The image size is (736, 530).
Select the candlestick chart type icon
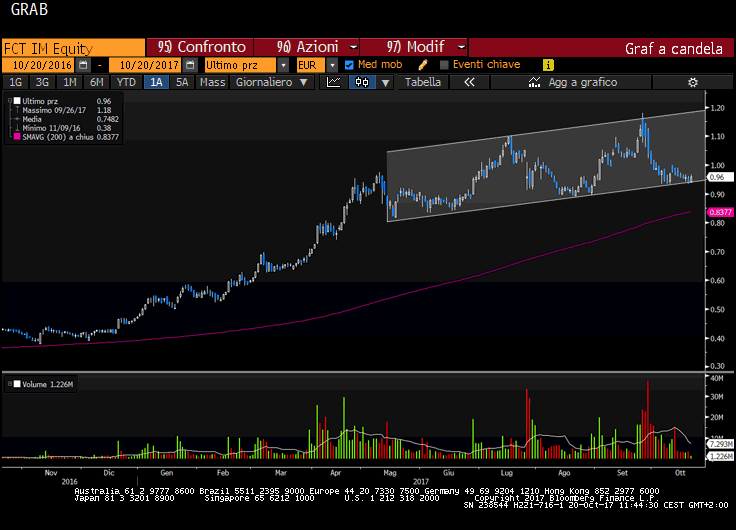(362, 82)
